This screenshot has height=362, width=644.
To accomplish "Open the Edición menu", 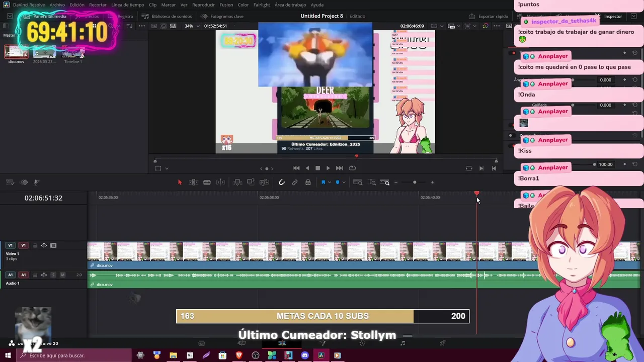I will pyautogui.click(x=77, y=5).
